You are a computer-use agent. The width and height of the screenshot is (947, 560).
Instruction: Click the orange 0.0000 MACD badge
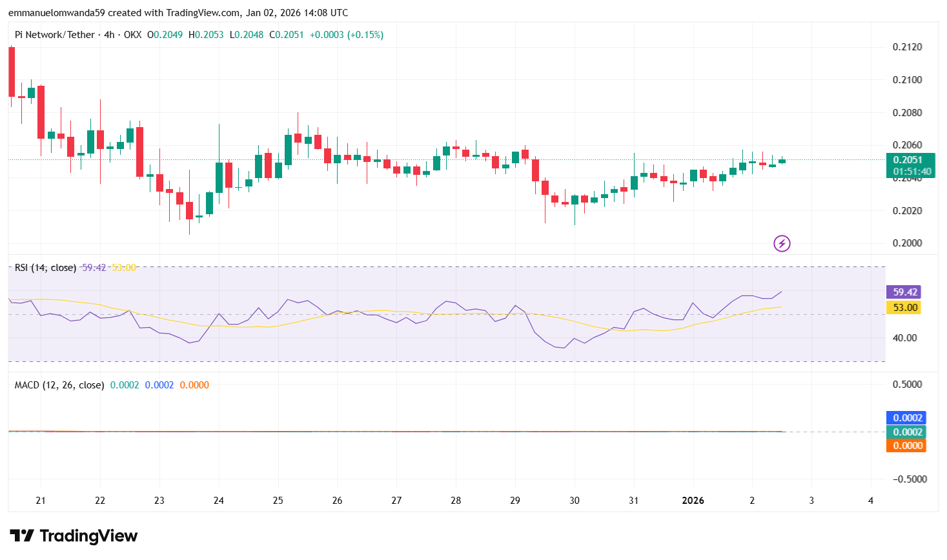[x=906, y=445]
